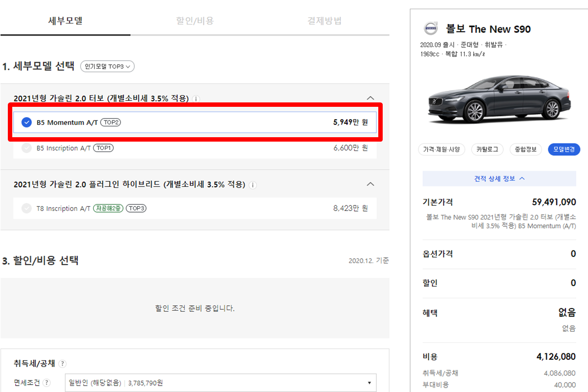Image resolution: width=588 pixels, height=392 pixels.
Task: Switch to 결제방법 tab
Action: (x=324, y=21)
